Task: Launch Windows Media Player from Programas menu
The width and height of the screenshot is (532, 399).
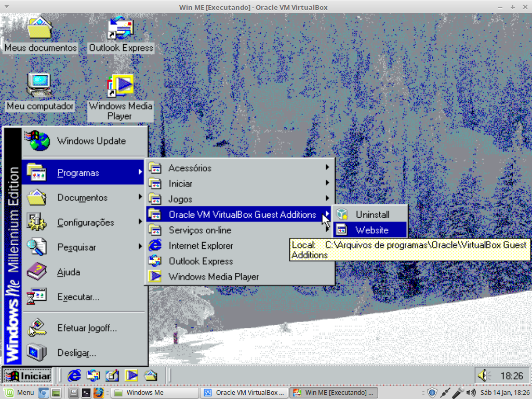Action: click(240, 277)
